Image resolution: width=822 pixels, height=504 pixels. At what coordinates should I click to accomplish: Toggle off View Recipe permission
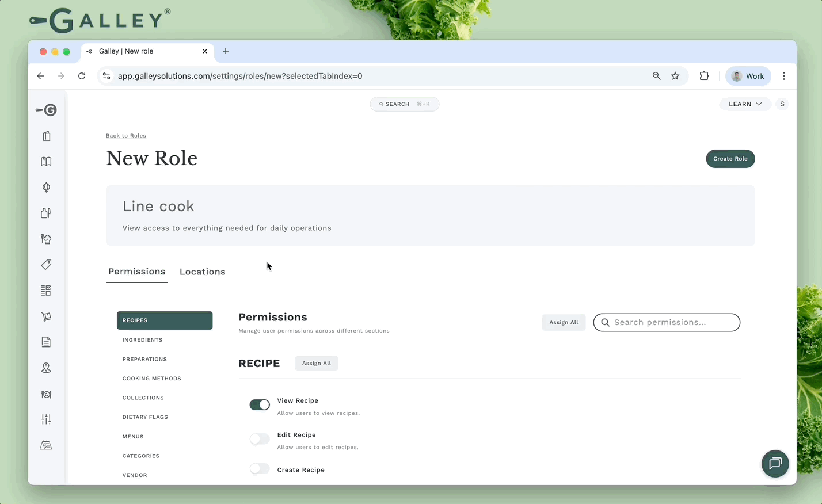click(260, 404)
